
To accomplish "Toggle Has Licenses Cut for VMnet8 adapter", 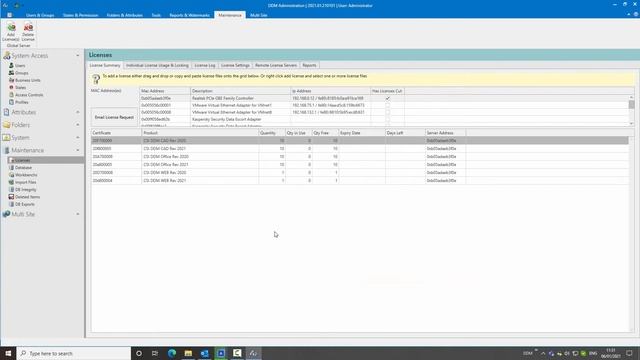I will 387,112.
